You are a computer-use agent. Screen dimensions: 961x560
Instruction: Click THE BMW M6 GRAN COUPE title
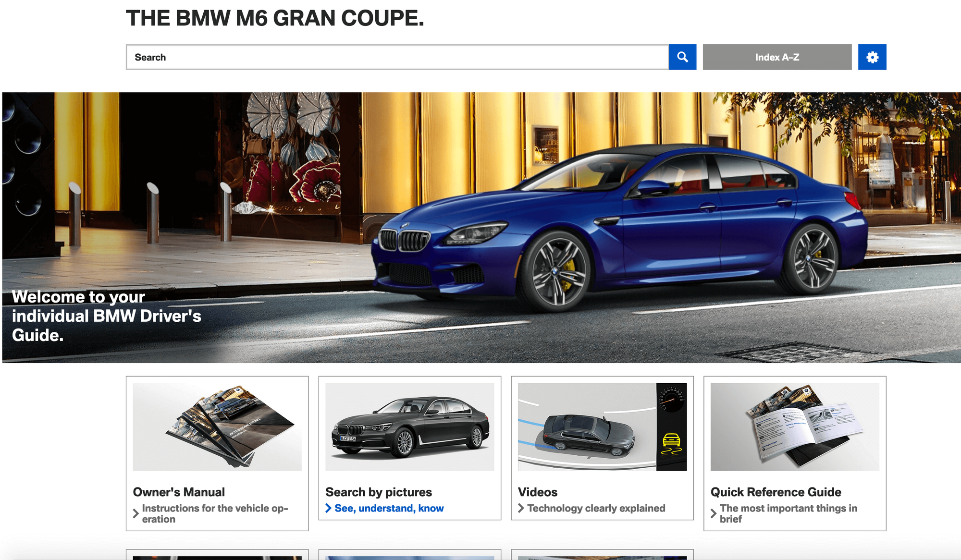pos(275,18)
